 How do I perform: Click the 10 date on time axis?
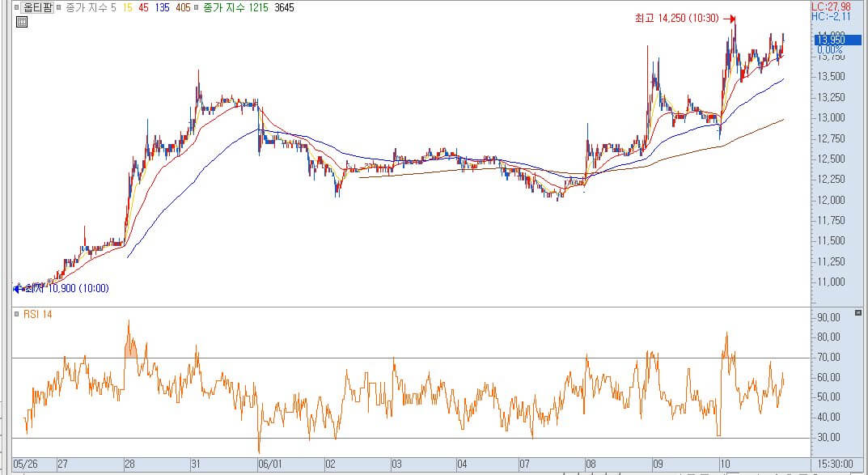[725, 464]
